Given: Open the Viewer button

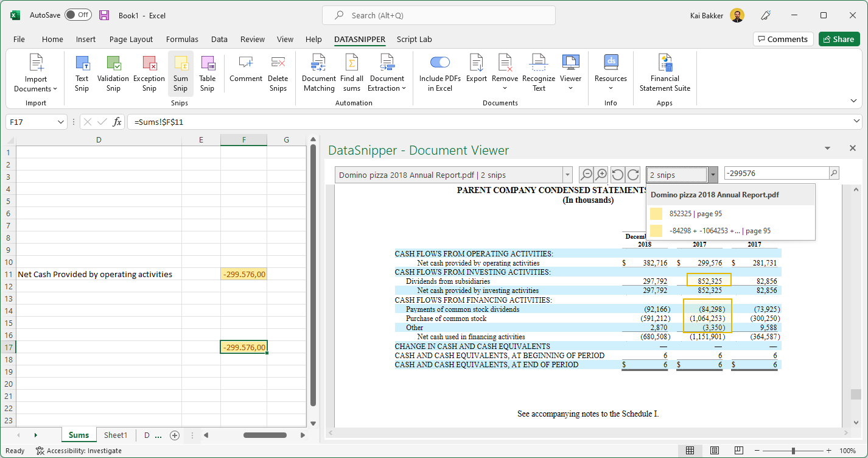Looking at the screenshot, I should point(571,73).
